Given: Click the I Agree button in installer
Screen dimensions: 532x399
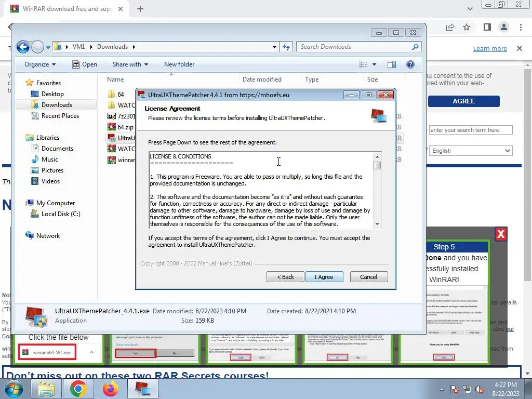Looking at the screenshot, I should coord(324,277).
